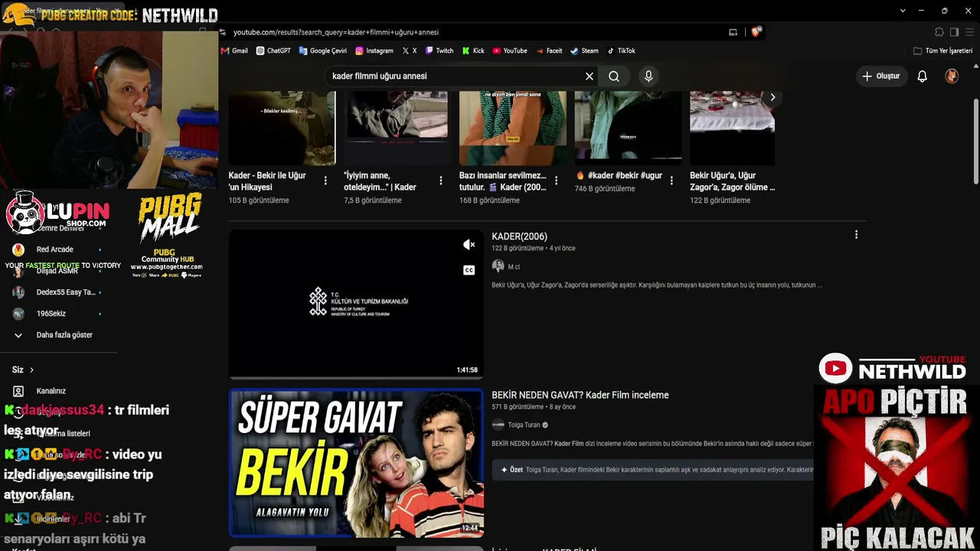Open the Twitch bookmark
The width and height of the screenshot is (980, 551).
coord(439,51)
